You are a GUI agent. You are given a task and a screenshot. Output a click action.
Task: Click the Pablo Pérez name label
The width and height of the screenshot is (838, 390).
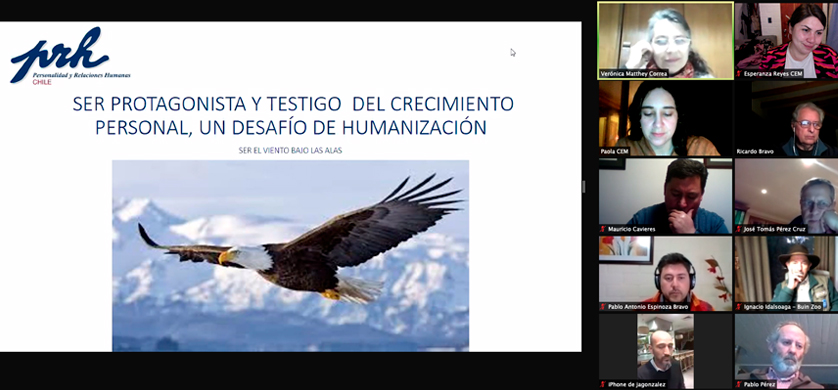[x=759, y=385]
